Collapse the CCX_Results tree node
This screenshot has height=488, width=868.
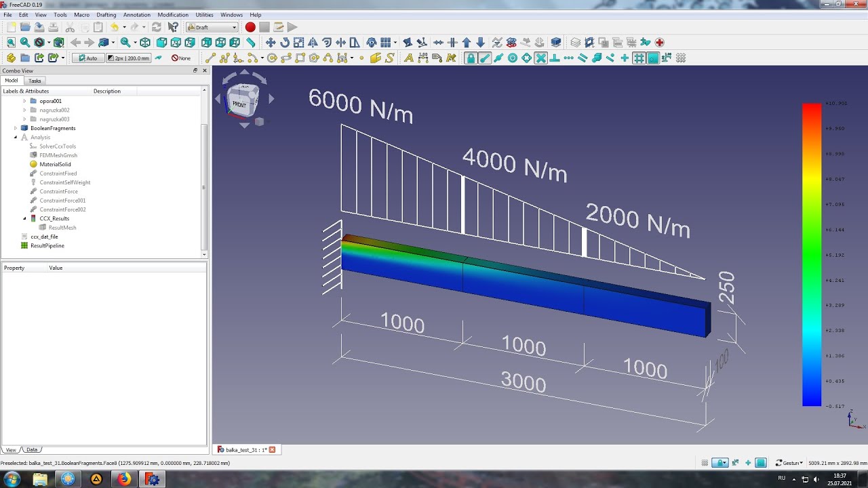24,218
